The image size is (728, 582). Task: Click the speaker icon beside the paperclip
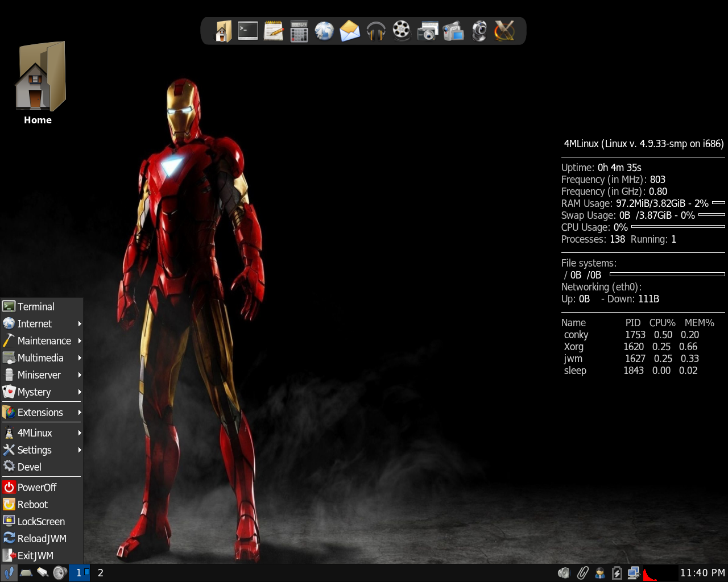[564, 573]
